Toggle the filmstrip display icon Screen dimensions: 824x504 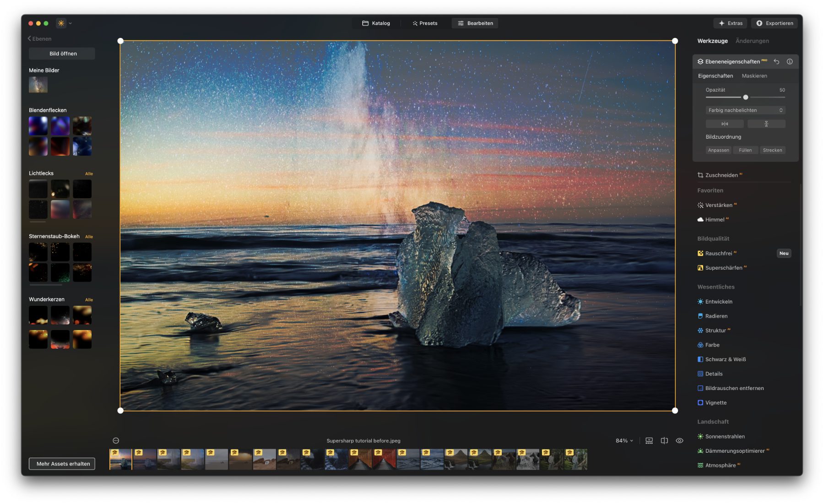(x=649, y=441)
